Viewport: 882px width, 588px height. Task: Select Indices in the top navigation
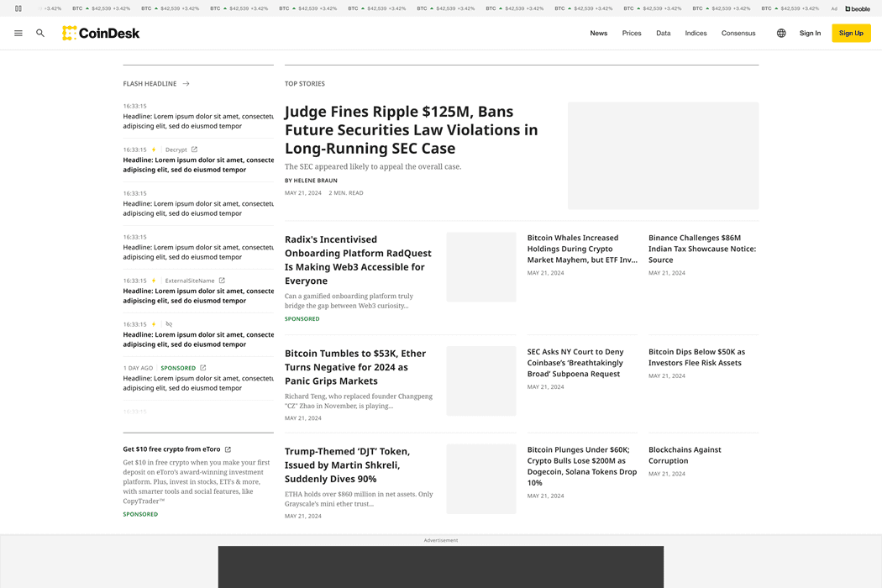(x=696, y=34)
